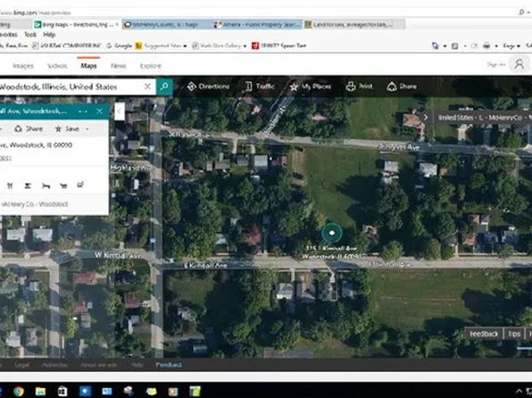Viewport: 532px width, 398px height.
Task: Open the Explore tab
Action: [151, 66]
